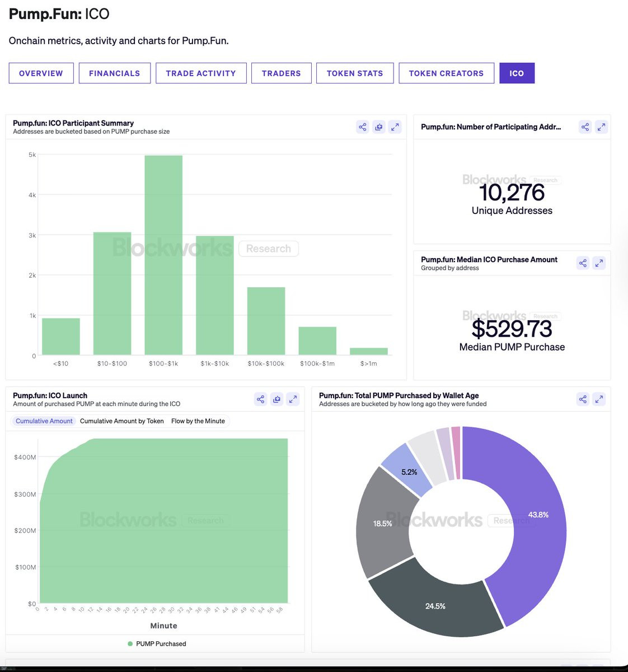The width and height of the screenshot is (628, 672).
Task: Switch to the Financials tab
Action: pos(114,73)
